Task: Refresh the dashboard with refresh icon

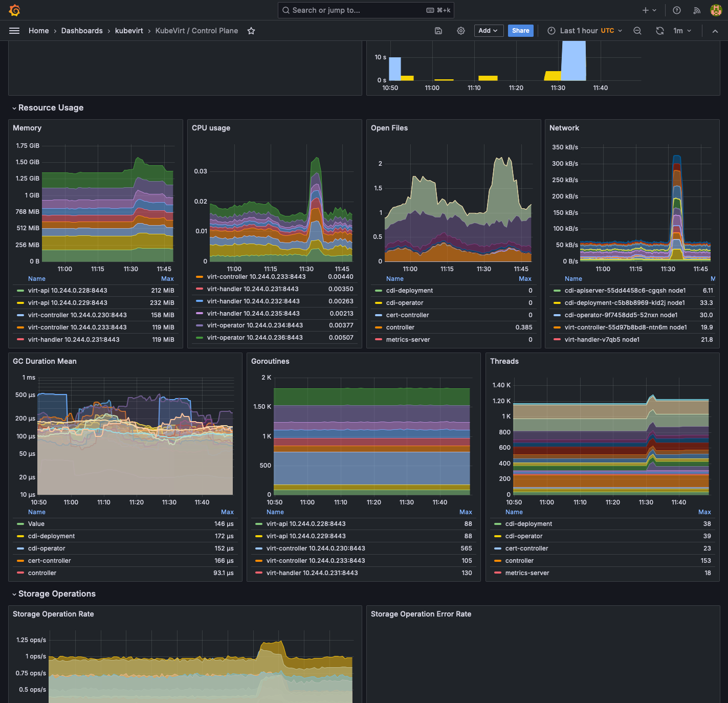Action: coord(660,31)
